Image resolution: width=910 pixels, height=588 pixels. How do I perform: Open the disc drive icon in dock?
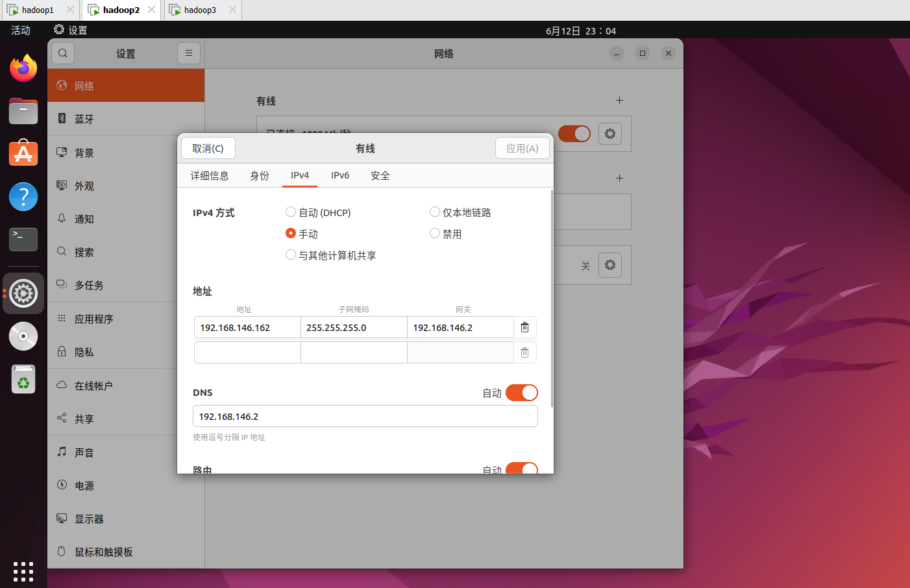[x=23, y=336]
